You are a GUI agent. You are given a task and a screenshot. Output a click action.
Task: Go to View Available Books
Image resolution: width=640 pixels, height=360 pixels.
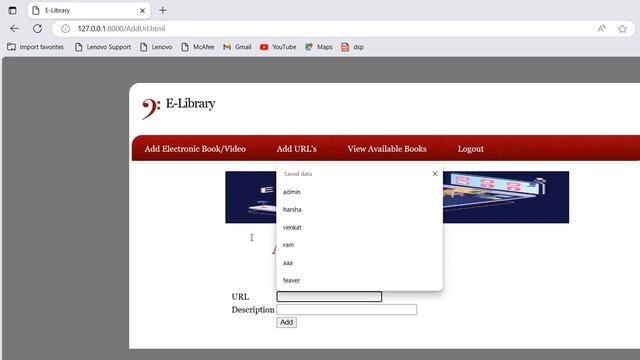click(x=387, y=149)
